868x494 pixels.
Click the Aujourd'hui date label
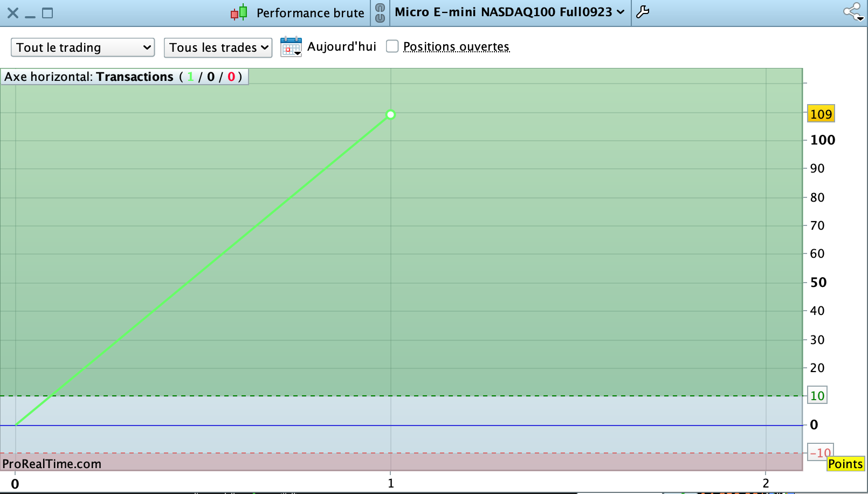tap(342, 47)
